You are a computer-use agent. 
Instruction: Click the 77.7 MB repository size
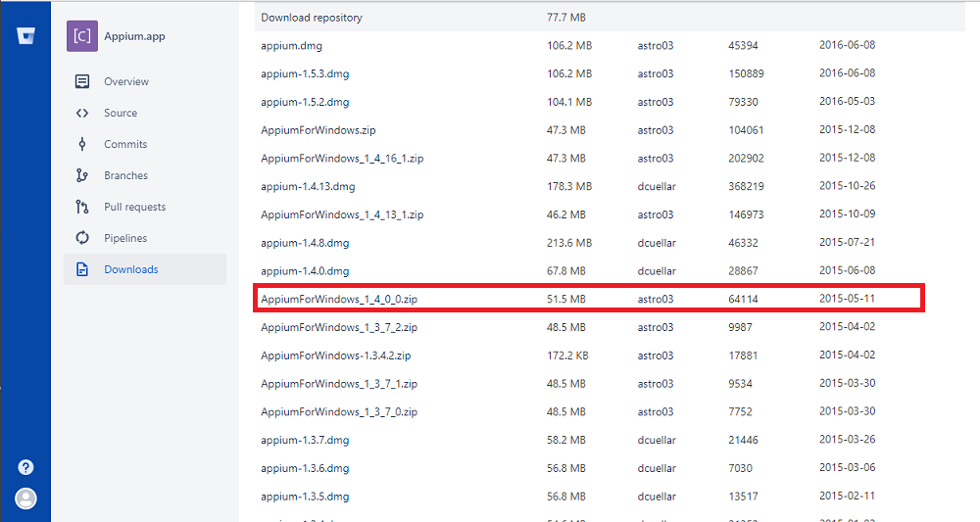566,18
